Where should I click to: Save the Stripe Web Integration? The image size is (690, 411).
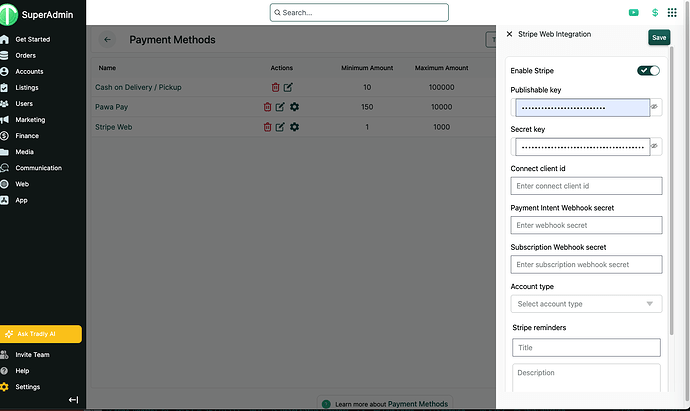(x=659, y=37)
